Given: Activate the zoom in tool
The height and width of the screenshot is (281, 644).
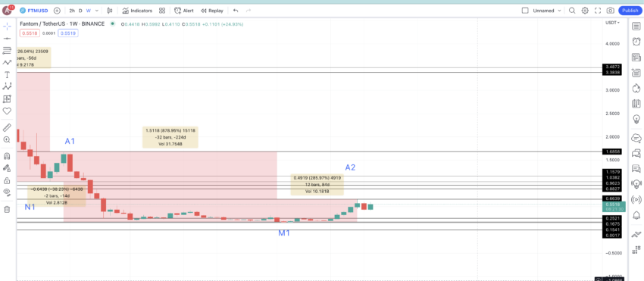Looking at the screenshot, I should 7,139.
